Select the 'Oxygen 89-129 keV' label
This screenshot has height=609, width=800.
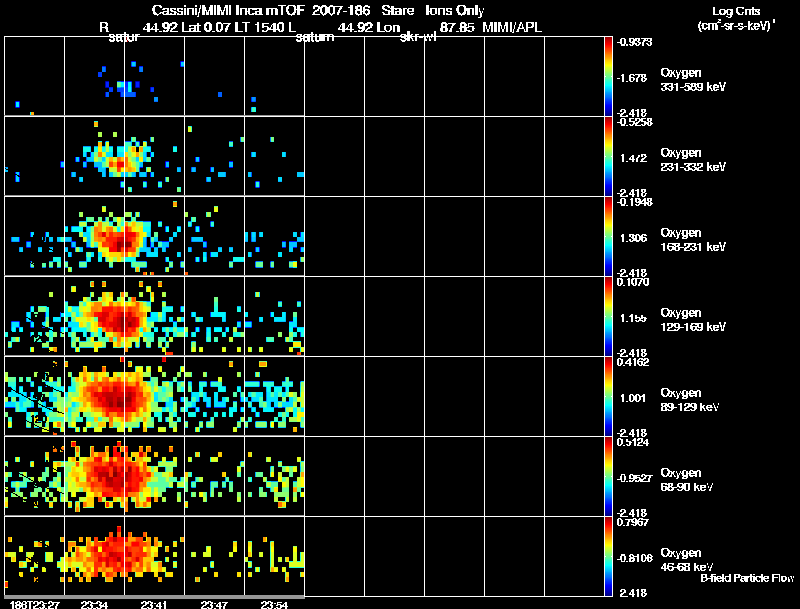(690, 400)
